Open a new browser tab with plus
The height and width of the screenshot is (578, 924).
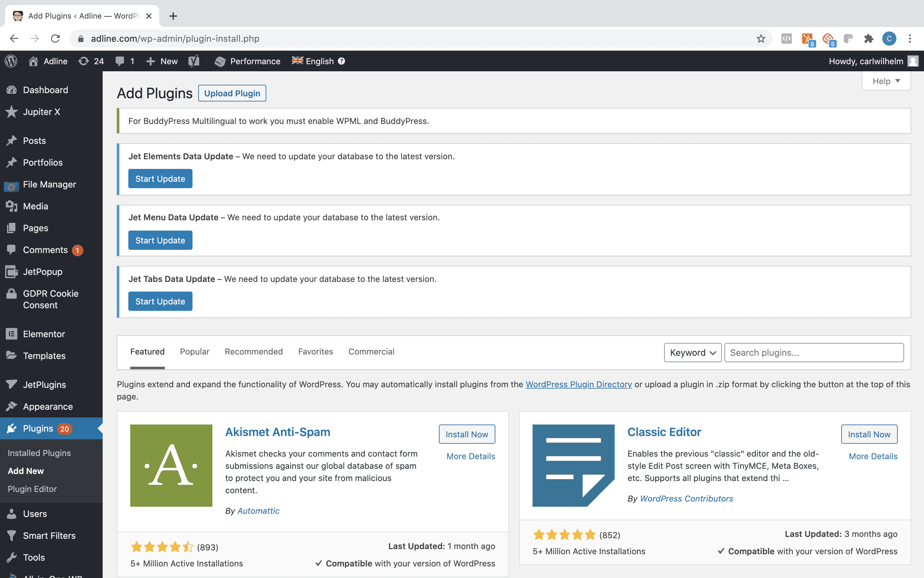click(x=173, y=16)
